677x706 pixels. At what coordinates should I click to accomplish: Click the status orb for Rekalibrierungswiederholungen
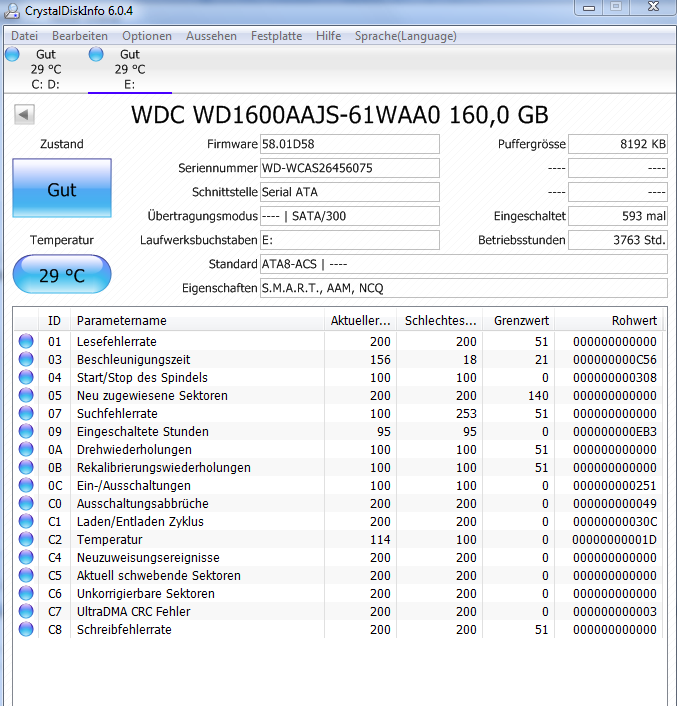coord(26,467)
